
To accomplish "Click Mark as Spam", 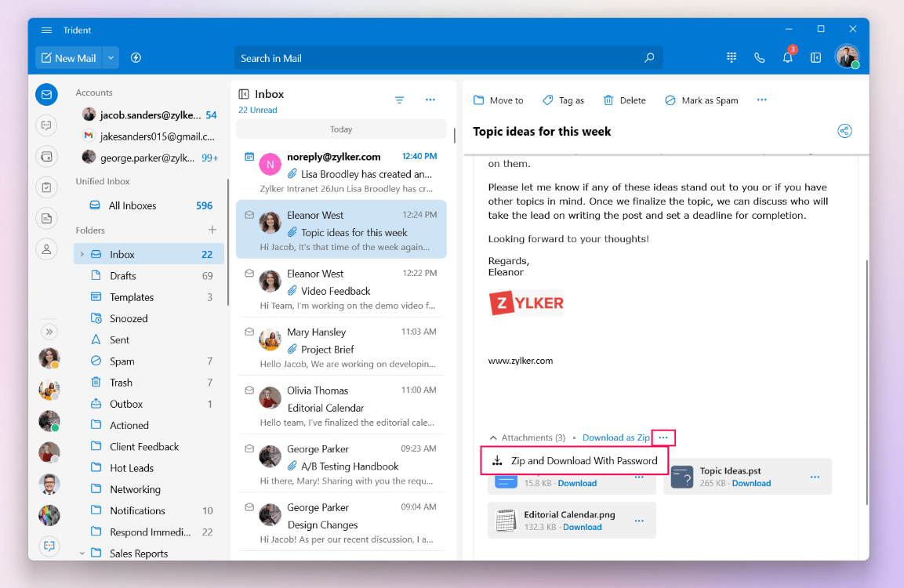I will (x=701, y=100).
